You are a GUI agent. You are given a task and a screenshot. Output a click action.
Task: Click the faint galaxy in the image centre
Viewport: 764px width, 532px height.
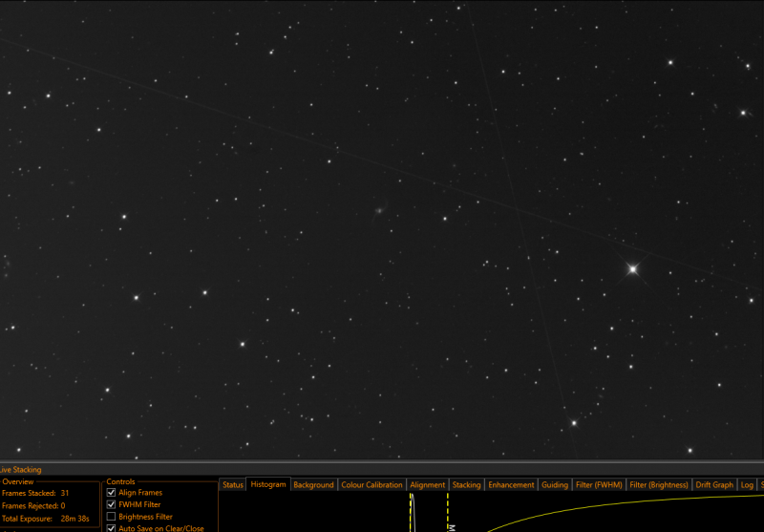(x=379, y=210)
